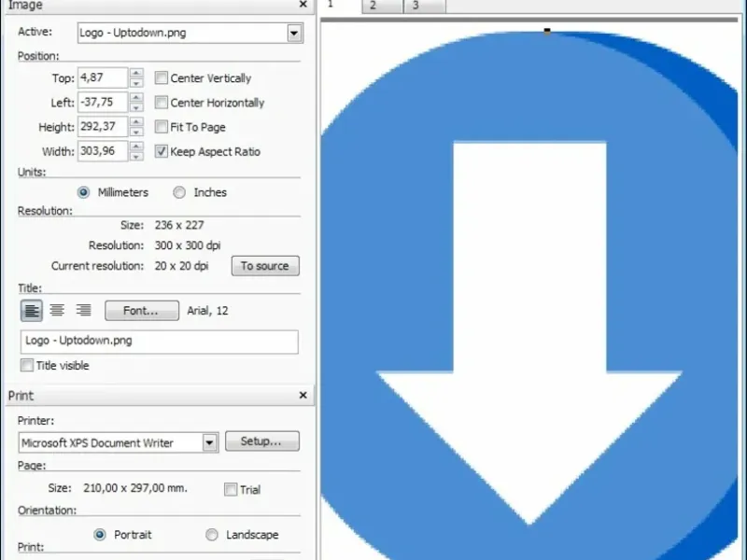Toggle the Title visible checkbox
Screen dimensions: 747x560
point(27,365)
